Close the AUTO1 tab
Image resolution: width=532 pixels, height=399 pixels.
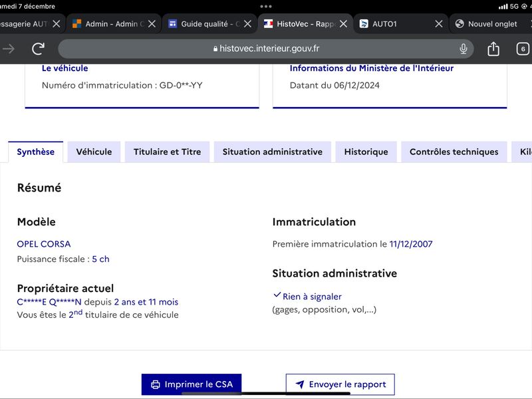pyautogui.click(x=439, y=24)
